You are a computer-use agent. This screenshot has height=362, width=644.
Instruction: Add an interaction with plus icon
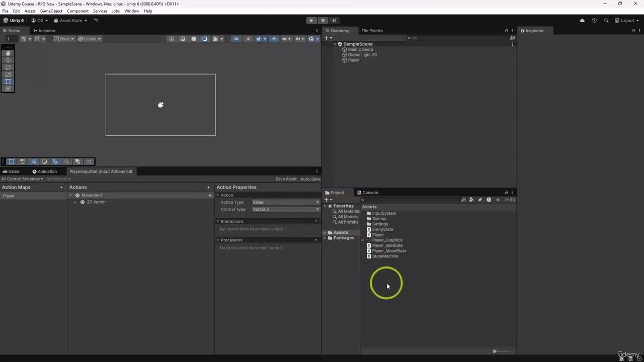[x=316, y=221]
